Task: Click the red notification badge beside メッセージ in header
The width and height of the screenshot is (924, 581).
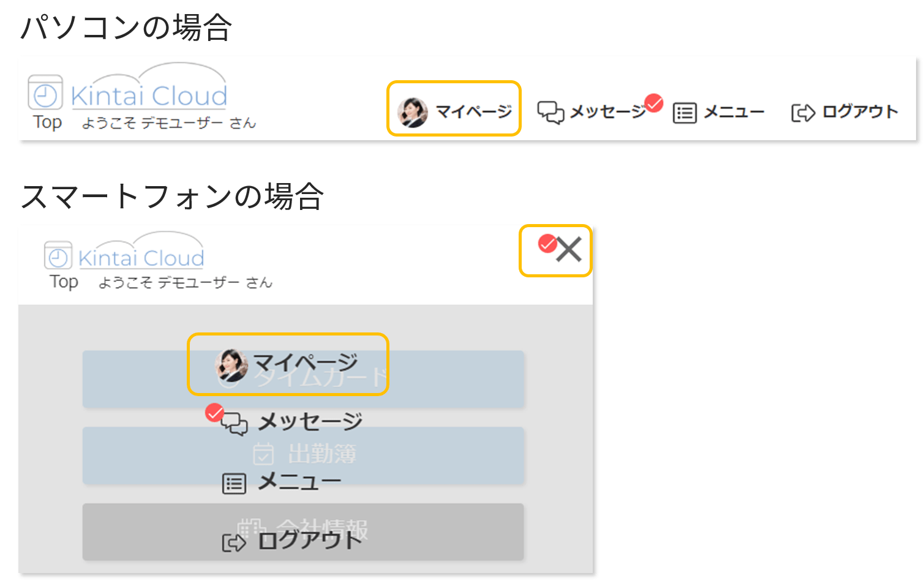Action: [654, 103]
